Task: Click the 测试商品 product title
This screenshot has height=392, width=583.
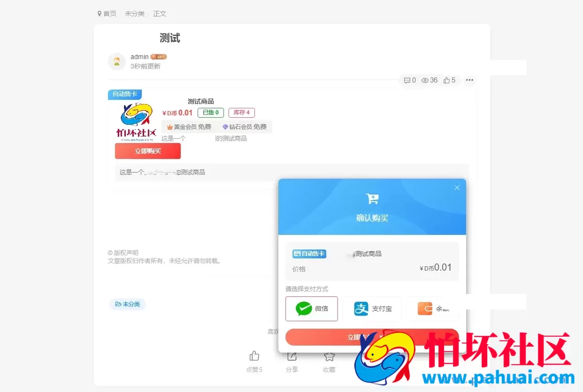Action: [x=201, y=101]
